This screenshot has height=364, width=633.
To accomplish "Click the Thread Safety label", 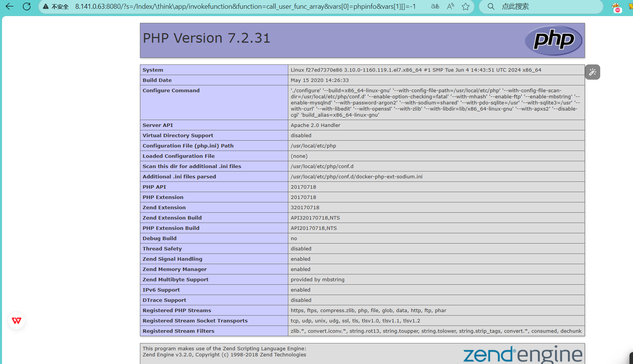I will point(162,249).
